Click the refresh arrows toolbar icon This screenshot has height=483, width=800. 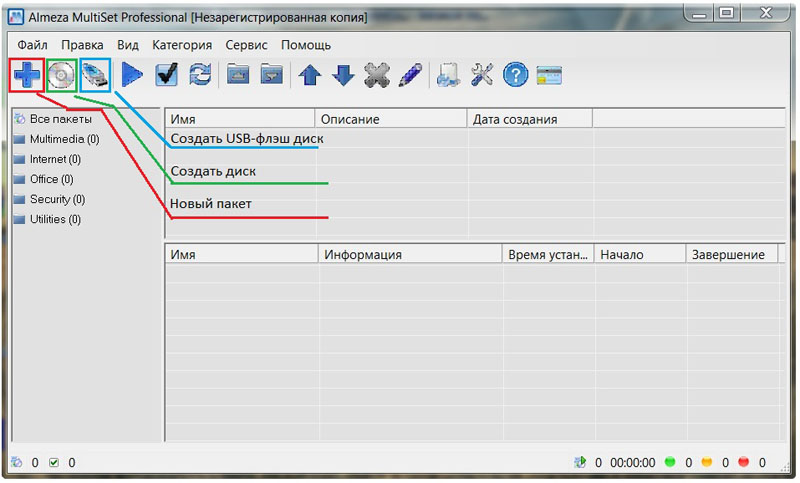point(200,75)
